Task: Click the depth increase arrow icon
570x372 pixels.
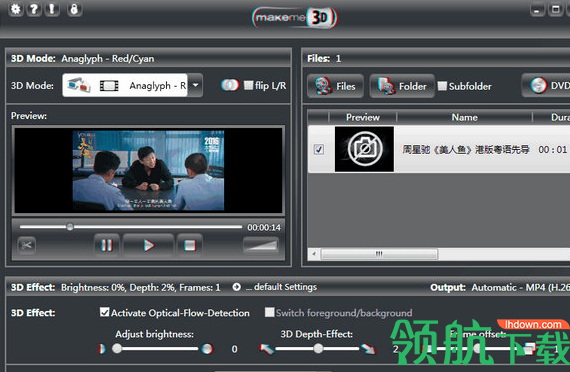Action: (x=368, y=349)
